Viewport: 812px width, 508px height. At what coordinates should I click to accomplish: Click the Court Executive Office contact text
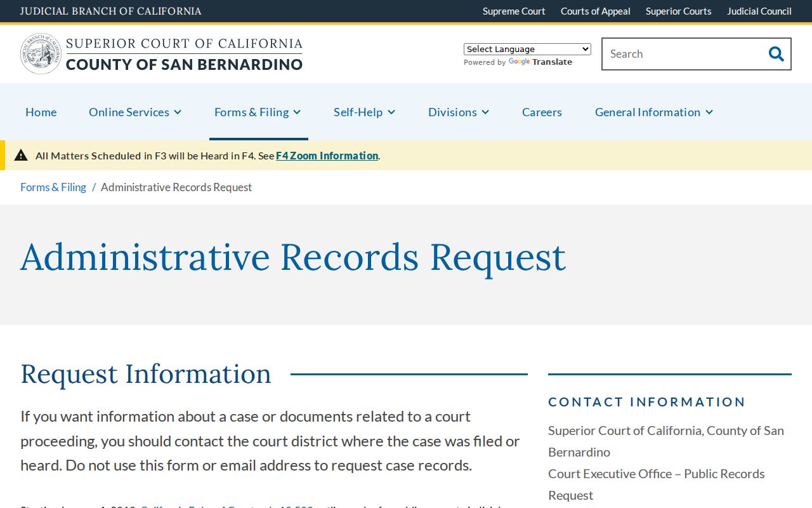(x=657, y=485)
